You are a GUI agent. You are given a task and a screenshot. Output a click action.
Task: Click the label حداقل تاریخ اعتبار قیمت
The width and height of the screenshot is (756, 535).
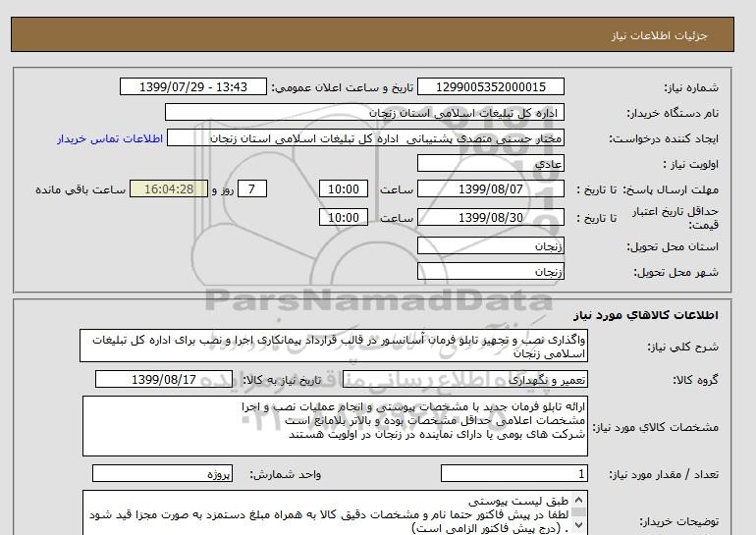tap(675, 218)
